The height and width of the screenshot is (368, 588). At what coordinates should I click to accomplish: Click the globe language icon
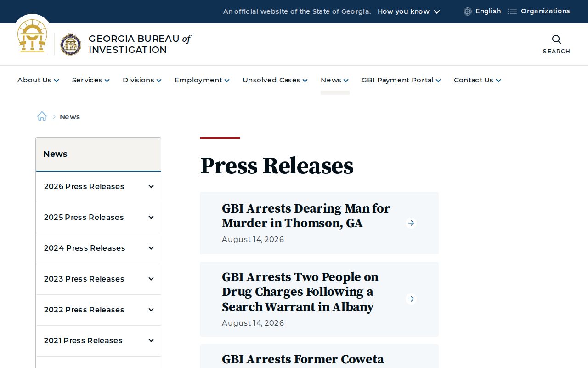coord(468,11)
